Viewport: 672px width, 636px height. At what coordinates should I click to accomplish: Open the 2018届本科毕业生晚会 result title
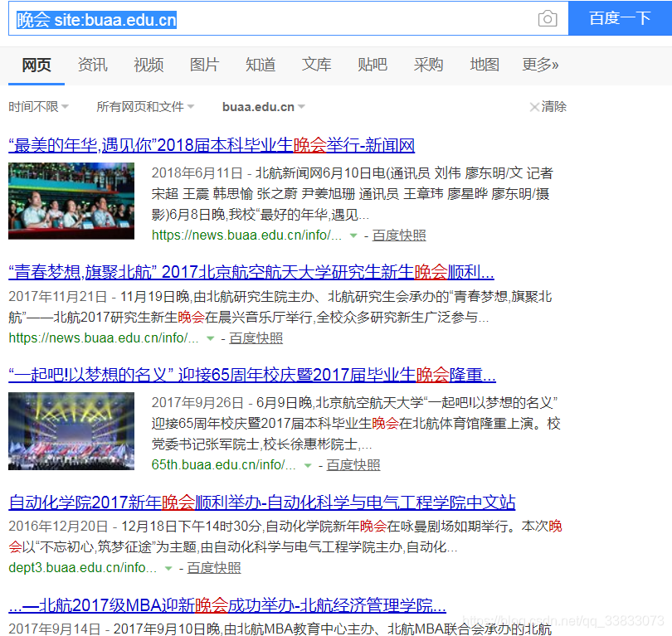point(212,146)
